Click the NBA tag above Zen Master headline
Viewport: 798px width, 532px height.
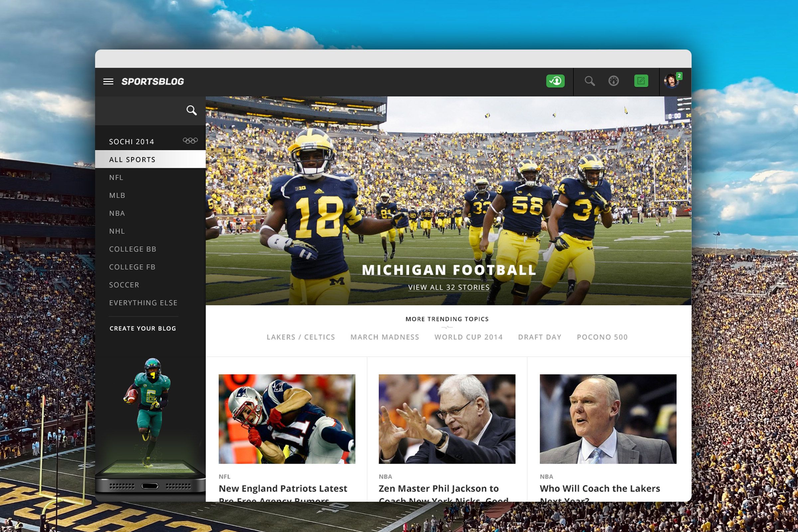(x=385, y=477)
